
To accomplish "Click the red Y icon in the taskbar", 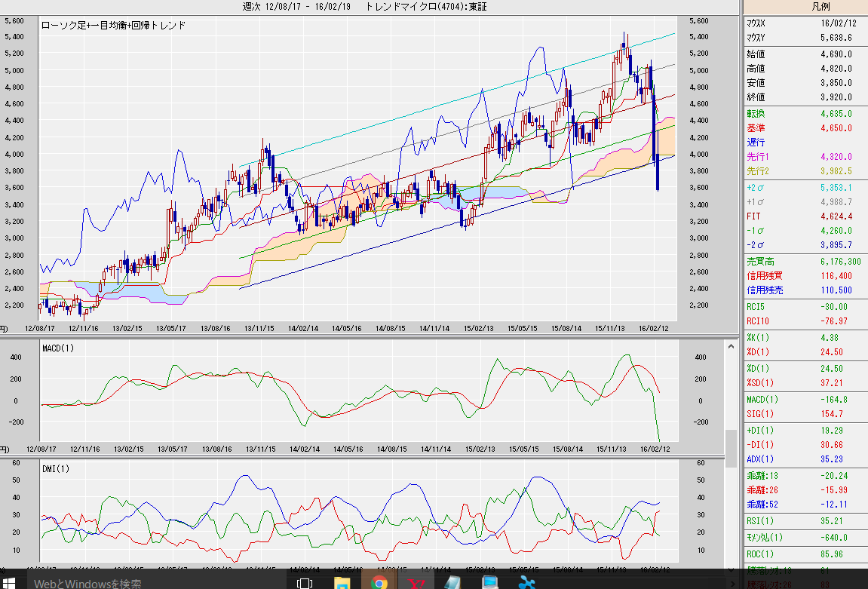I will [416, 583].
